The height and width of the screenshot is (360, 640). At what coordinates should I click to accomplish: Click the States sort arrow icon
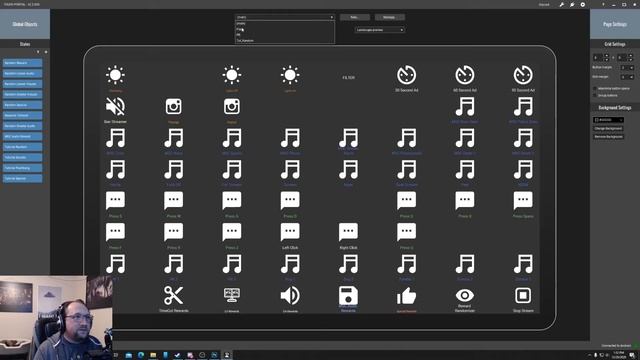click(x=38, y=52)
